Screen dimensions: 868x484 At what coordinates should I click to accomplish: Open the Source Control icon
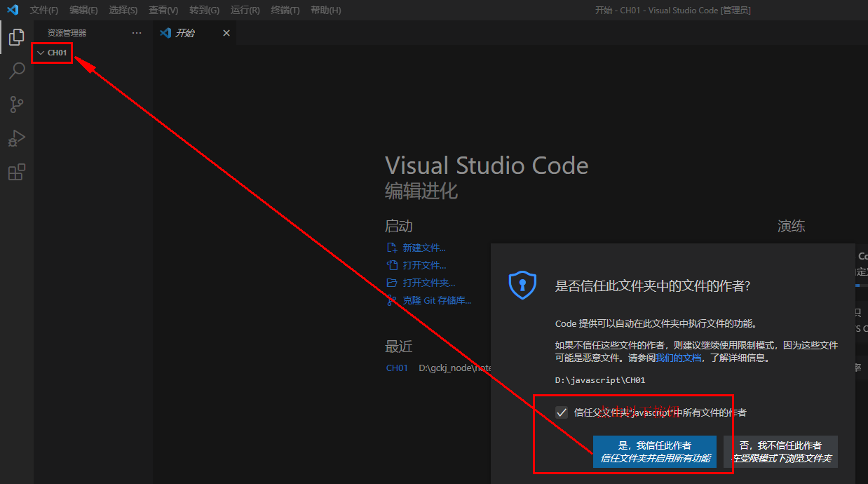pyautogui.click(x=17, y=105)
